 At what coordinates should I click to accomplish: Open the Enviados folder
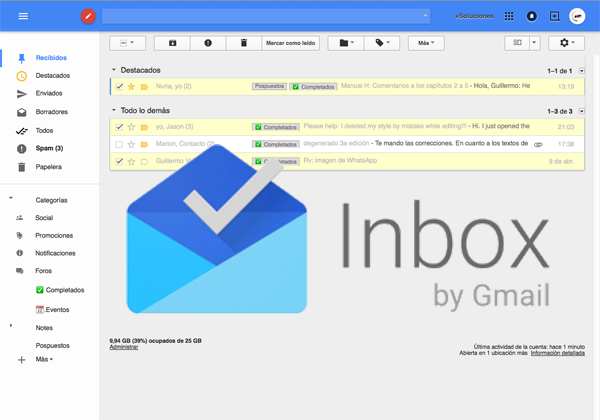49,93
